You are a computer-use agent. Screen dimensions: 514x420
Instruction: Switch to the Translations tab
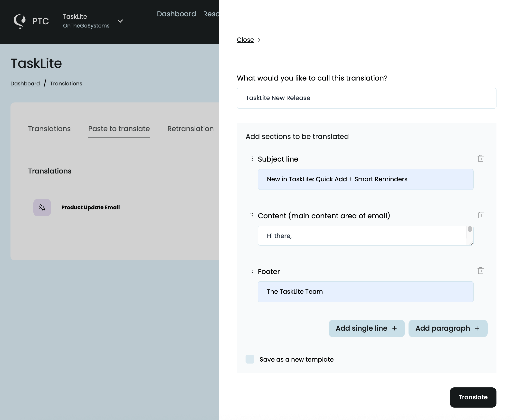click(x=49, y=129)
